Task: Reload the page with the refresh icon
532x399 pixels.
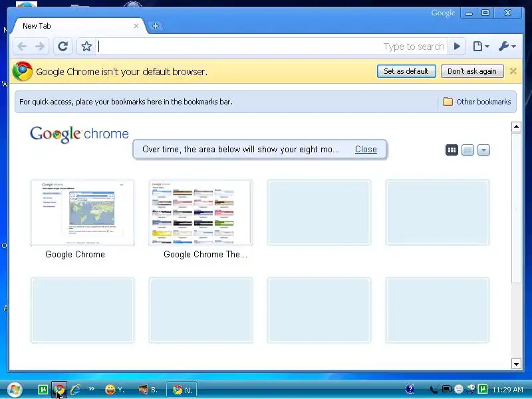Action: coord(63,46)
